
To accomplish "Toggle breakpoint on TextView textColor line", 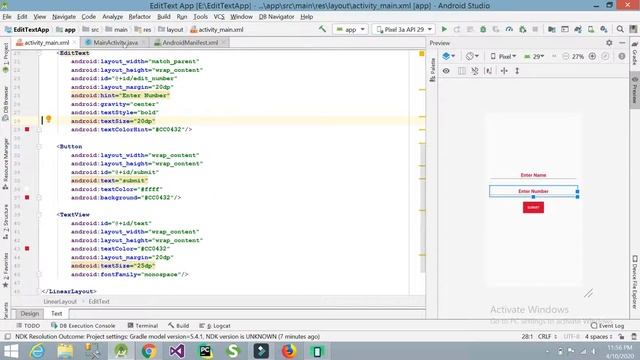I will [27, 248].
